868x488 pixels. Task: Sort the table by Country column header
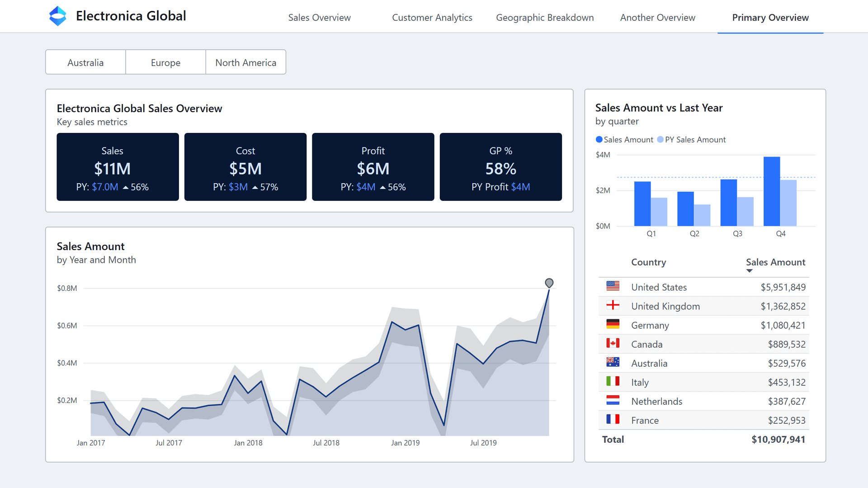point(648,262)
